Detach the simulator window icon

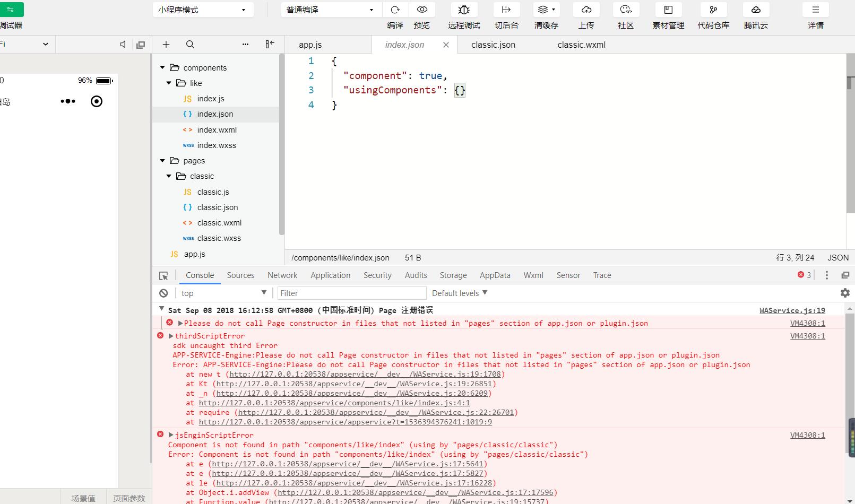coord(141,45)
